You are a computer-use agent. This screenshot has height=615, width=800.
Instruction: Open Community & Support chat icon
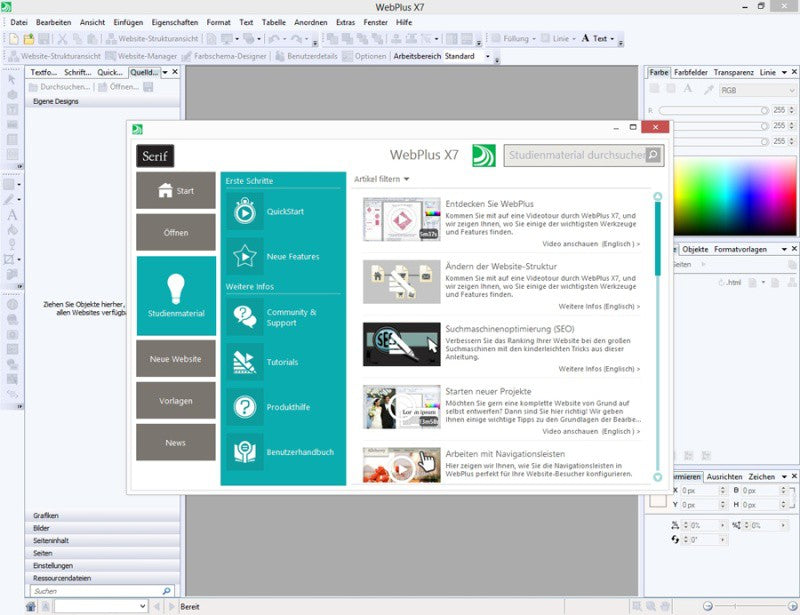pos(245,317)
